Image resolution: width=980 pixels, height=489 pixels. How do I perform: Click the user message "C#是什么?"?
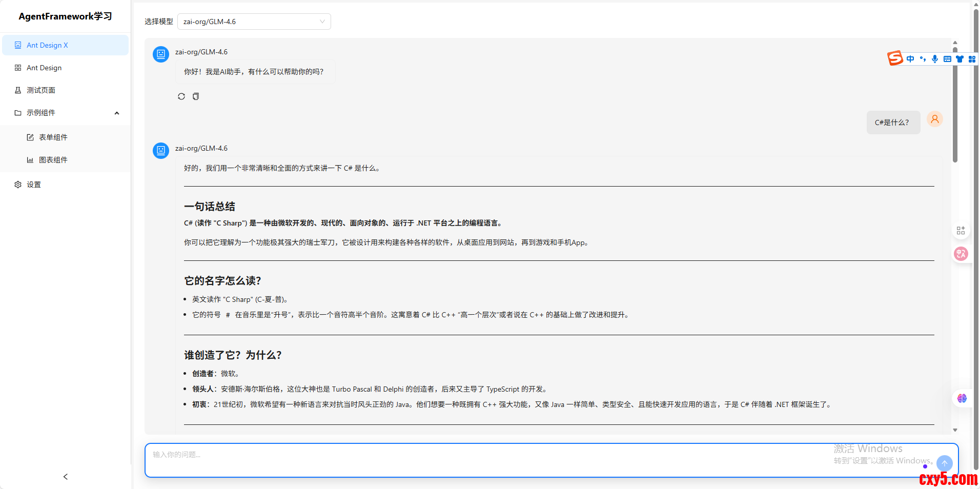pyautogui.click(x=893, y=123)
